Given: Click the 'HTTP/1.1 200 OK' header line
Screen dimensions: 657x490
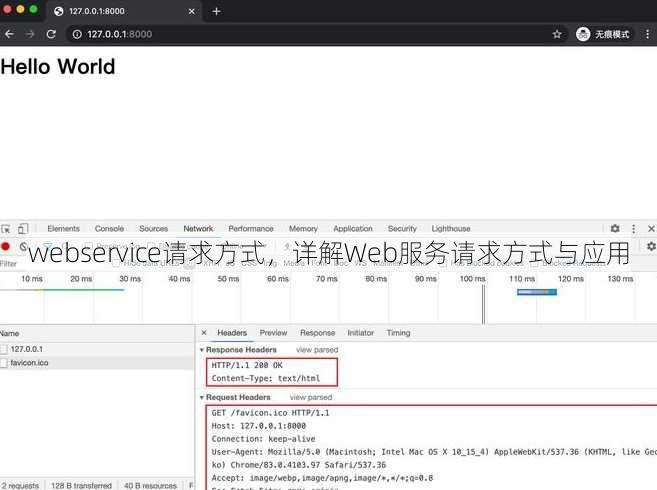Looking at the screenshot, I should click(247, 366).
